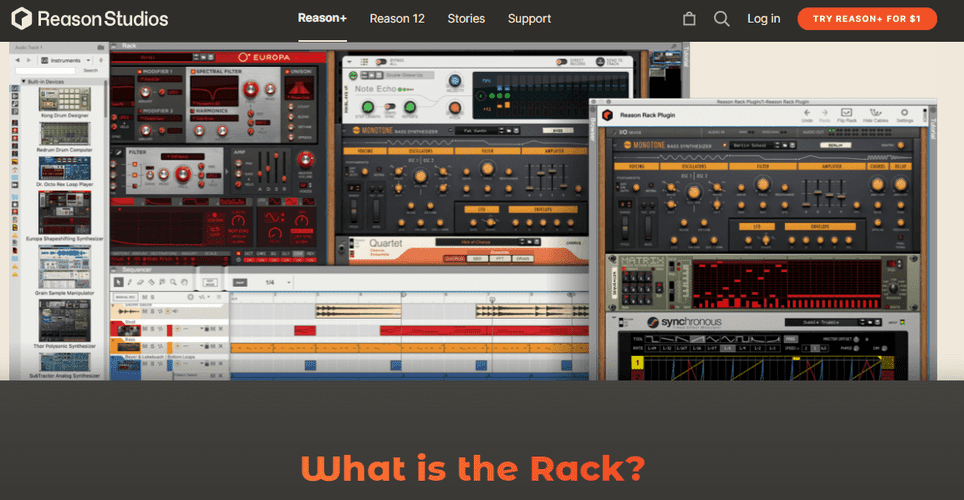Viewport: 964px width, 500px height.
Task: Open the Stories nav item
Action: tap(466, 18)
